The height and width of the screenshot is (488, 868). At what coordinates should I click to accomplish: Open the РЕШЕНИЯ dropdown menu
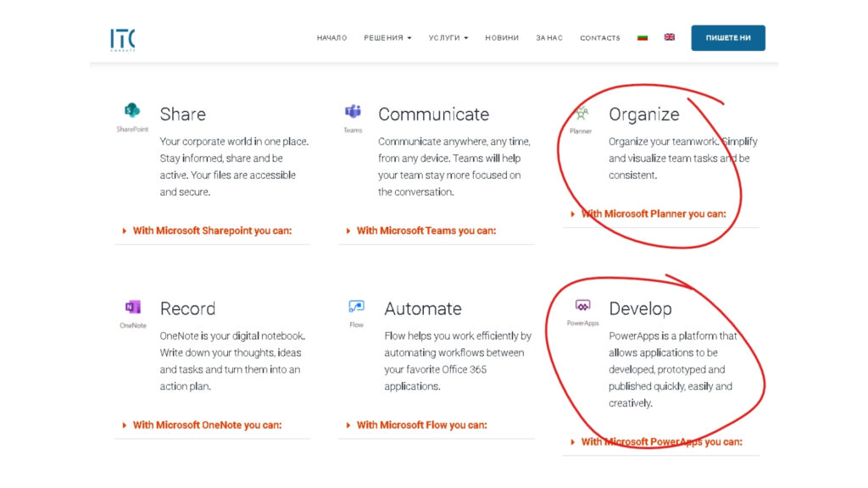(x=387, y=38)
